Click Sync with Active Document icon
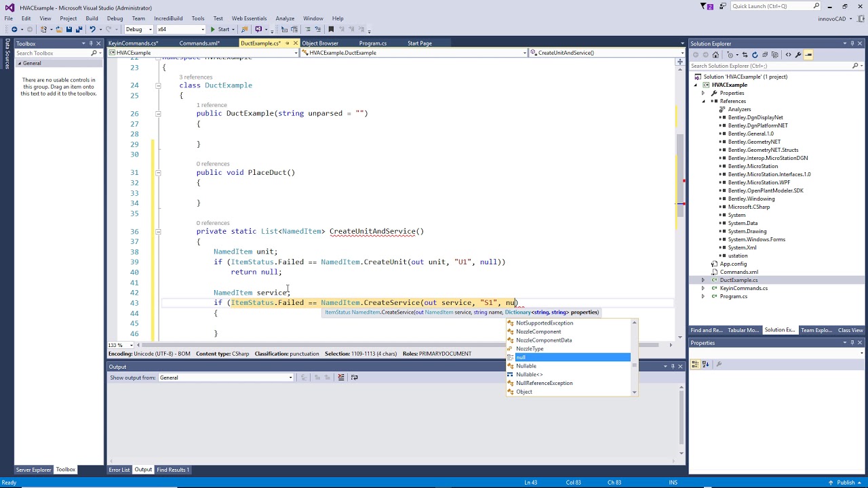 click(x=745, y=55)
